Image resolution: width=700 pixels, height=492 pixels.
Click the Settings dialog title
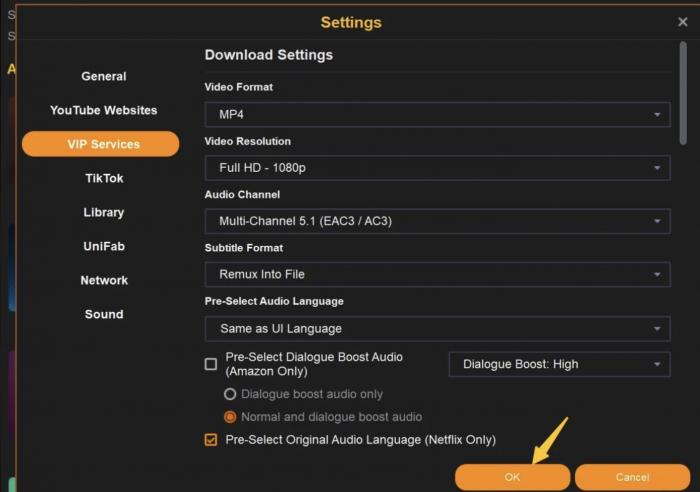pos(351,22)
